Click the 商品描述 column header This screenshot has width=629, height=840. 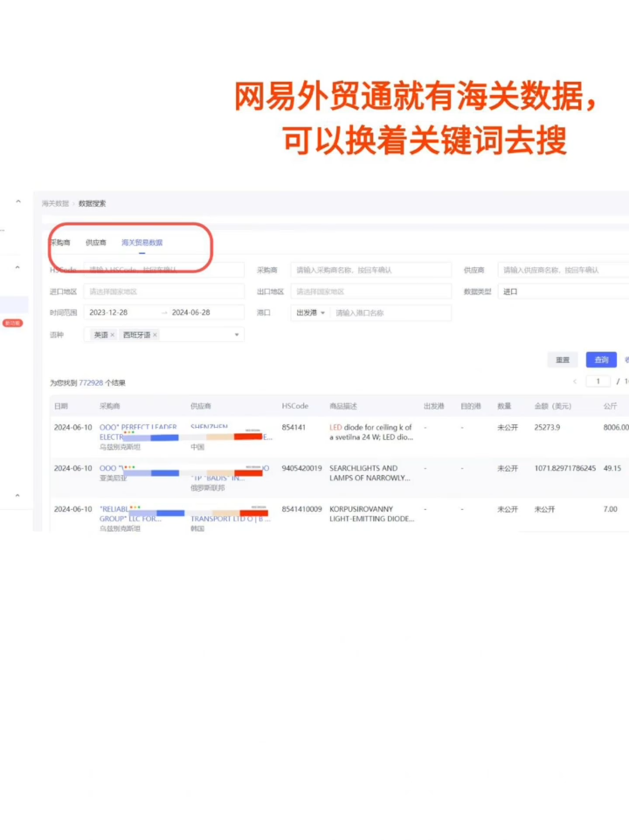tap(343, 406)
